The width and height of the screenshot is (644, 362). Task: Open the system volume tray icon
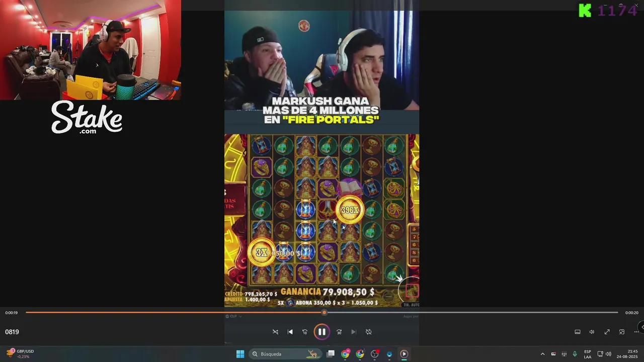(608, 354)
